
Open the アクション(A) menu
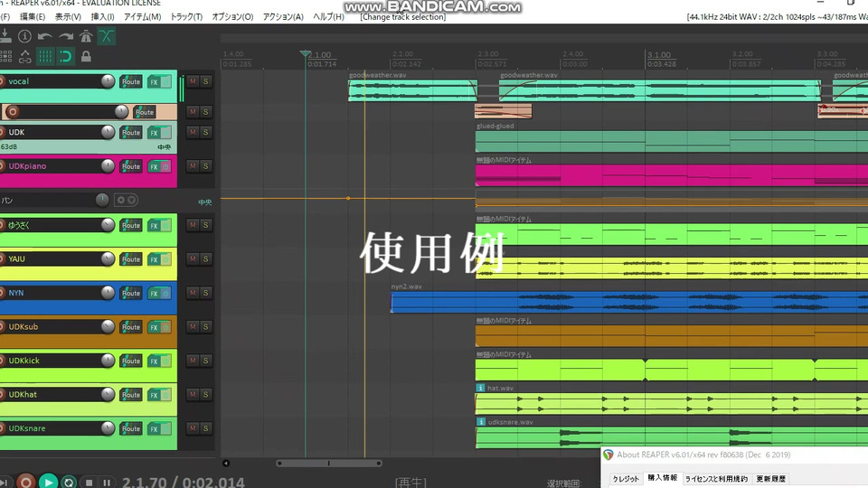(283, 16)
